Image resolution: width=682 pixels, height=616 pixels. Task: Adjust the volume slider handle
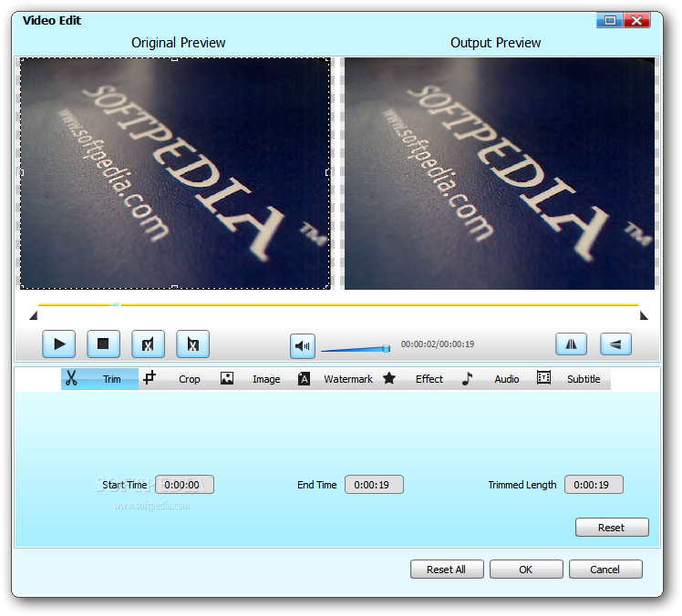(x=387, y=348)
